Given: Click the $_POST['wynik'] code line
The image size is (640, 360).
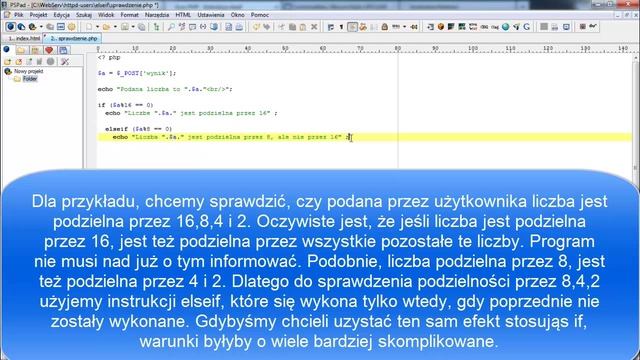Looking at the screenshot, I should click(137, 73).
